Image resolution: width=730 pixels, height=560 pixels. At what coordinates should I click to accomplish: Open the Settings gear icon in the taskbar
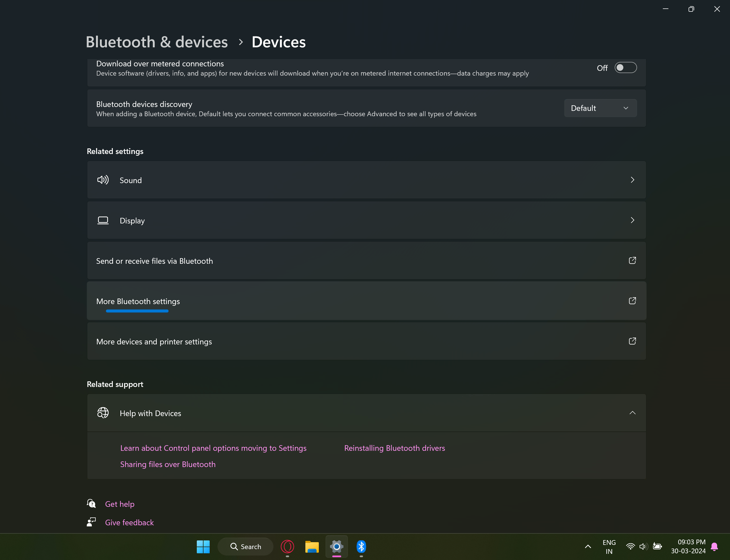[336, 546]
